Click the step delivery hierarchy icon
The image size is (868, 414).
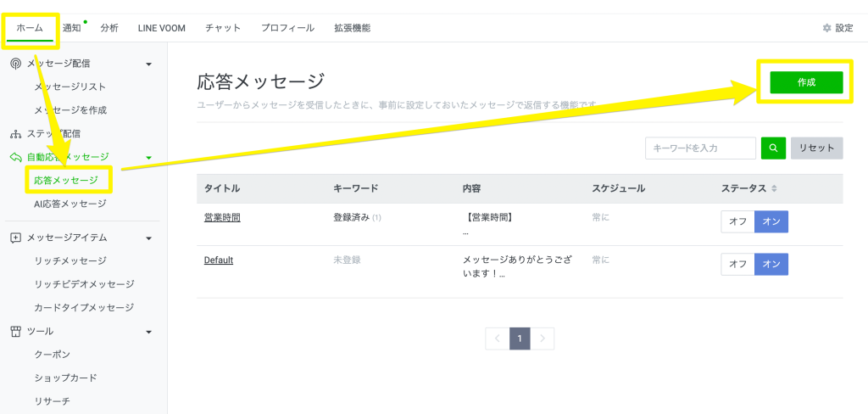coord(15,134)
